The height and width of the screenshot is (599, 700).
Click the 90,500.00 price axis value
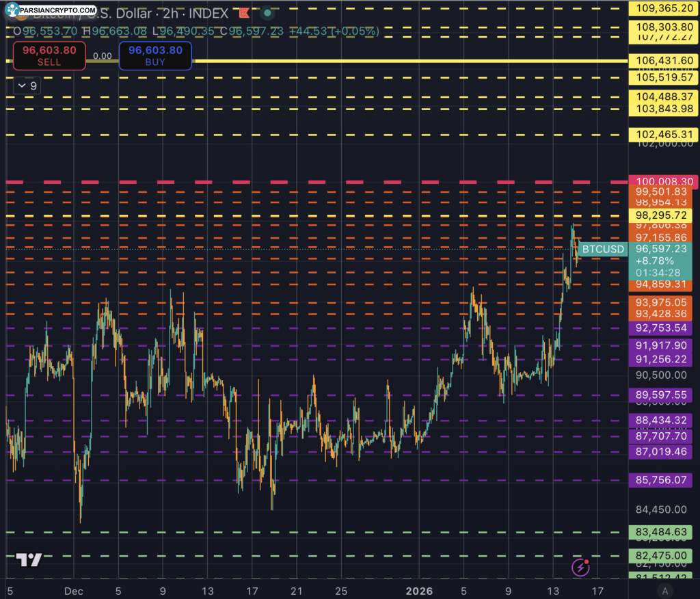click(661, 375)
